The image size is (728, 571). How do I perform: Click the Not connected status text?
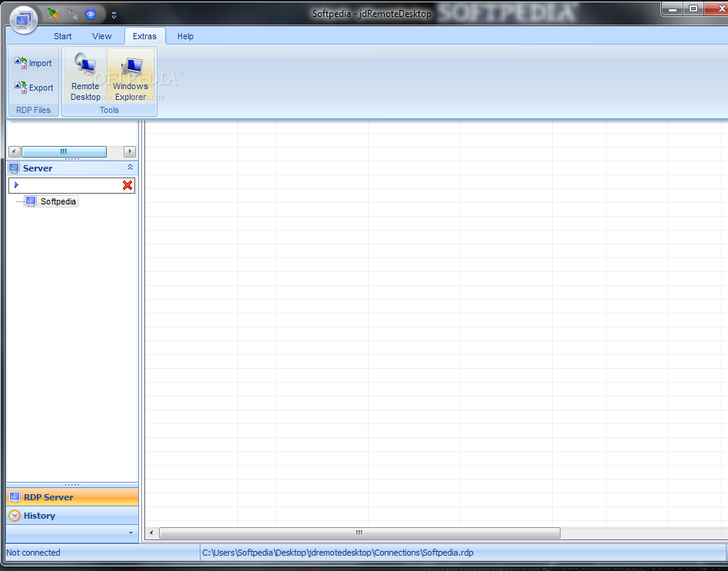(x=34, y=553)
